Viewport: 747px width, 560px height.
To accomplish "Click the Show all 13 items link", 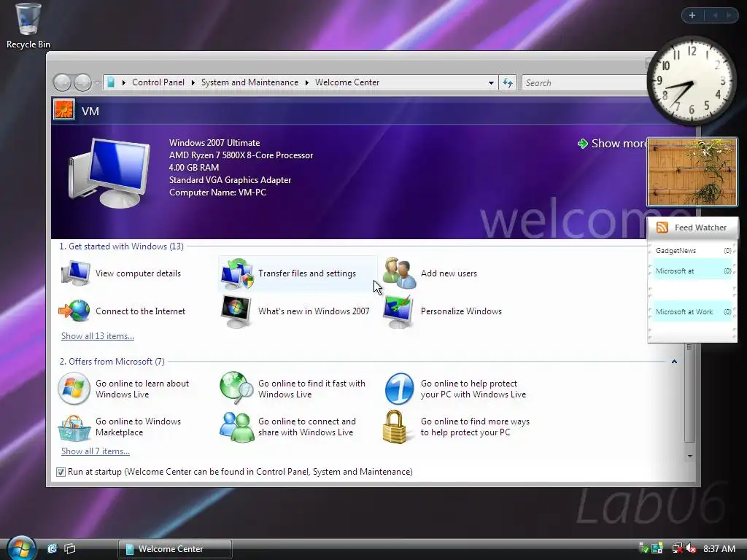I will point(98,335).
